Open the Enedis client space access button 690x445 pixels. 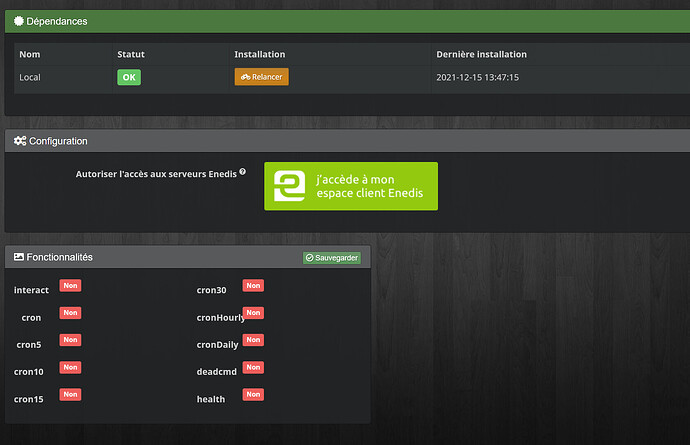point(351,186)
